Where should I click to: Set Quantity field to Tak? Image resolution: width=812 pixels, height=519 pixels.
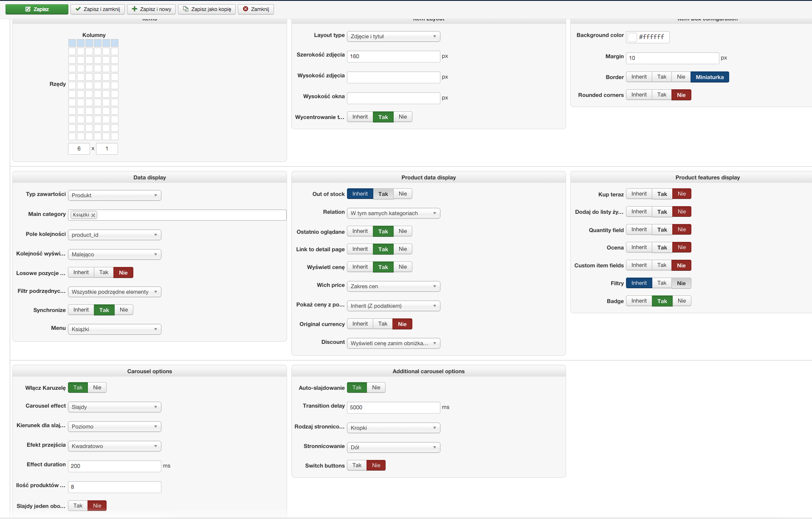pos(662,230)
